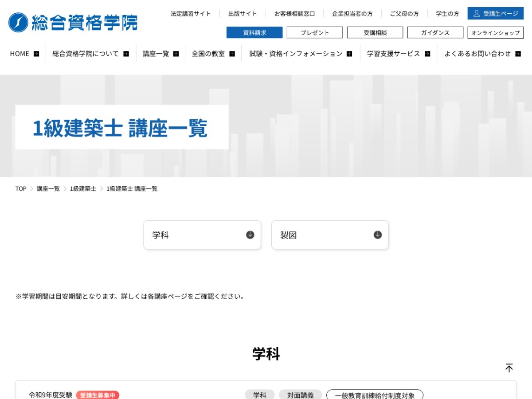Open 全国の教室 menu item
The width and height of the screenshot is (532, 399).
pyautogui.click(x=213, y=54)
